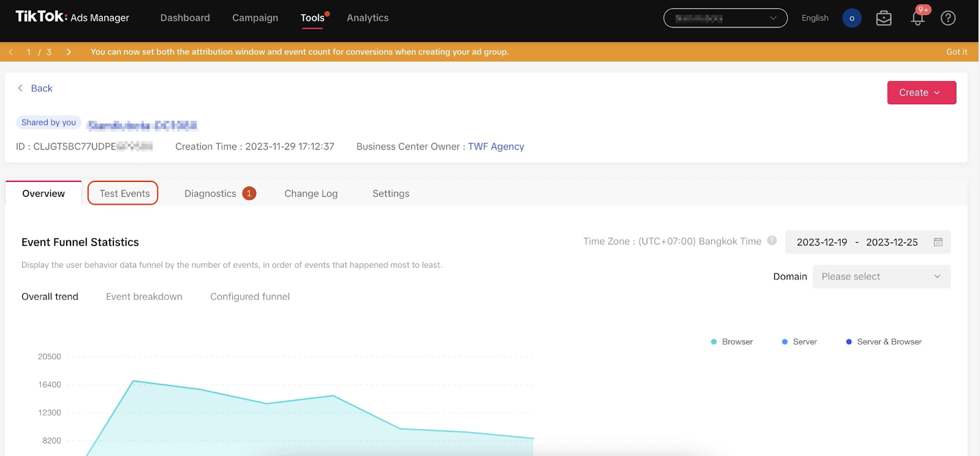Click the end date 2023-12-25 field
This screenshot has height=456, width=980.
[892, 242]
